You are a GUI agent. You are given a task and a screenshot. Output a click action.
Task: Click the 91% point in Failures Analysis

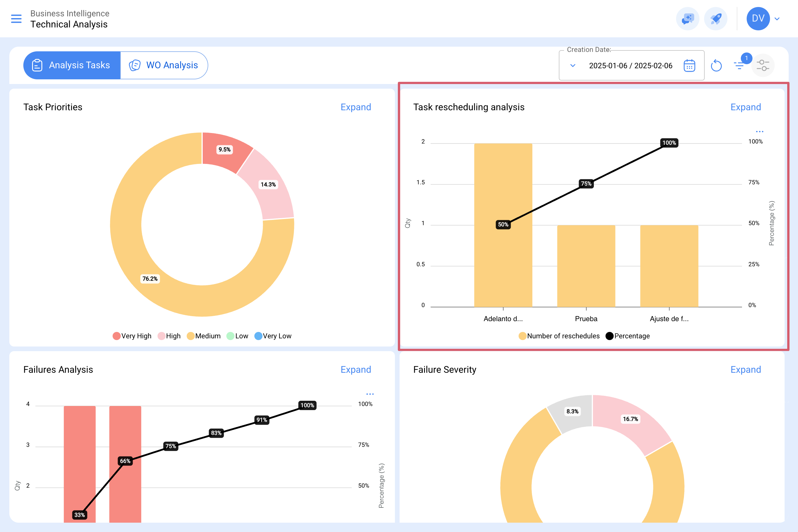[x=262, y=420]
